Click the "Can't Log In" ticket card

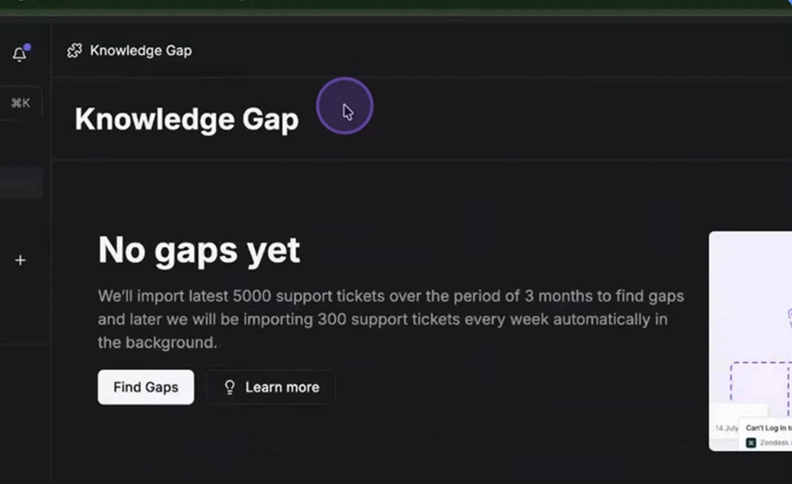tap(767, 428)
